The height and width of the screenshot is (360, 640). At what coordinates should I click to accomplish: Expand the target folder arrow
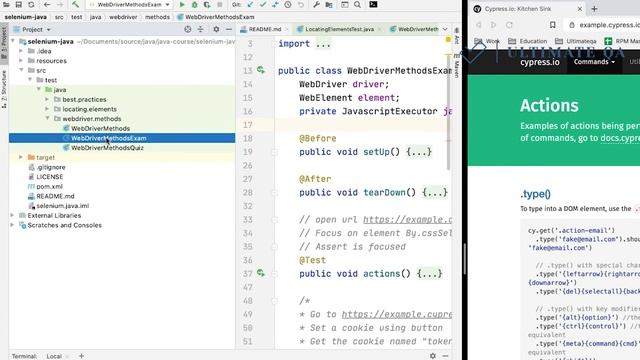[x=21, y=157]
